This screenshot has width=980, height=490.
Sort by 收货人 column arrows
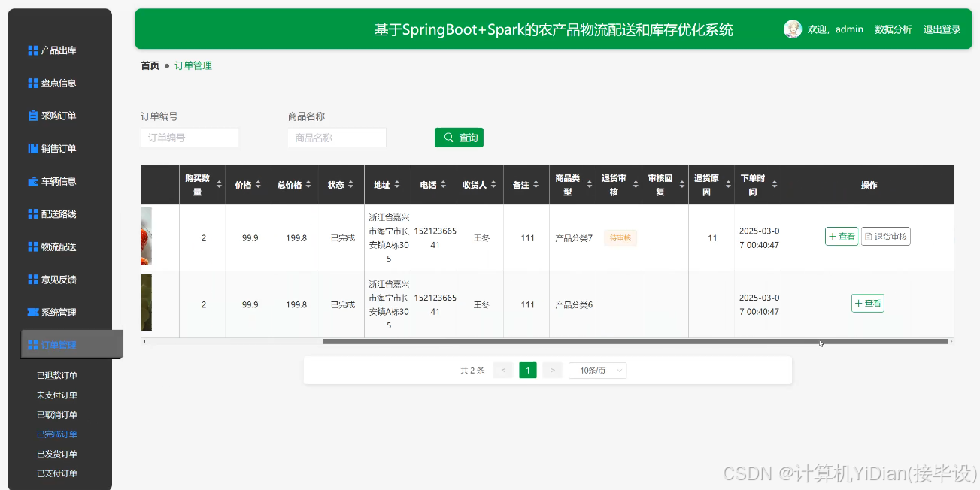pos(493,185)
